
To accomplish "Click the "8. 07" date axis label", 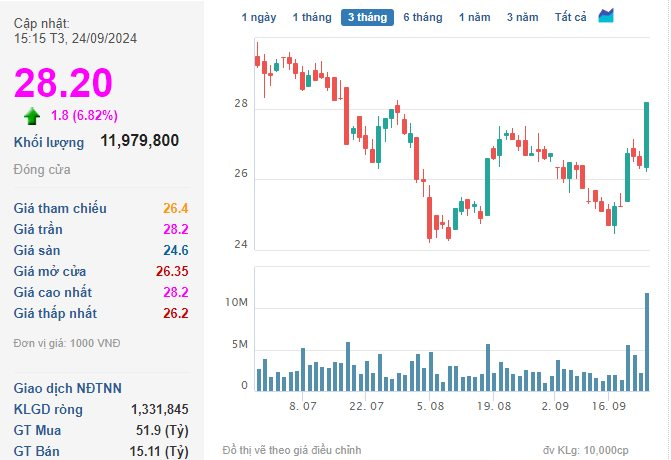I will (x=302, y=407).
